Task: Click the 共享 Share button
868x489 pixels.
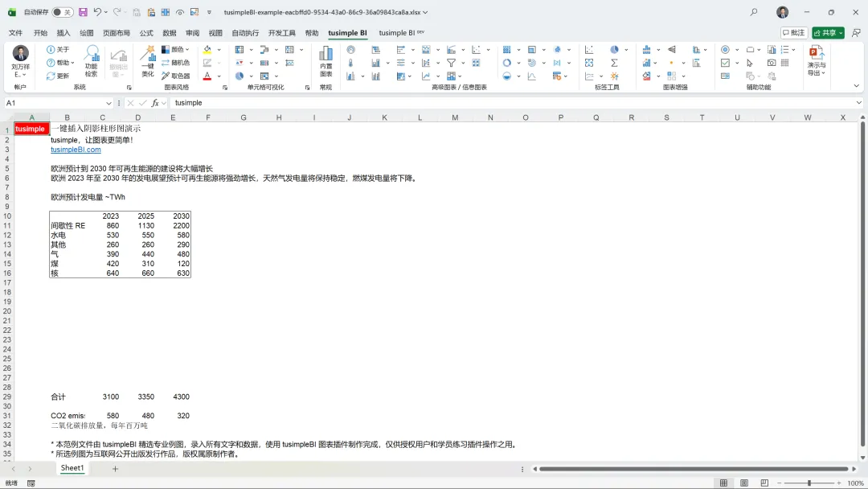Action: pos(828,33)
